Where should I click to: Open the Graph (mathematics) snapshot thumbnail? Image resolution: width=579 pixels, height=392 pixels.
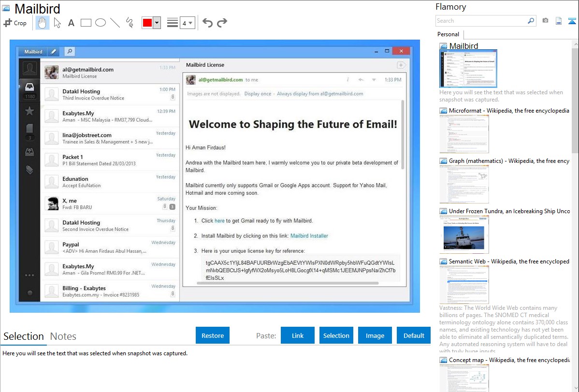[x=464, y=184]
